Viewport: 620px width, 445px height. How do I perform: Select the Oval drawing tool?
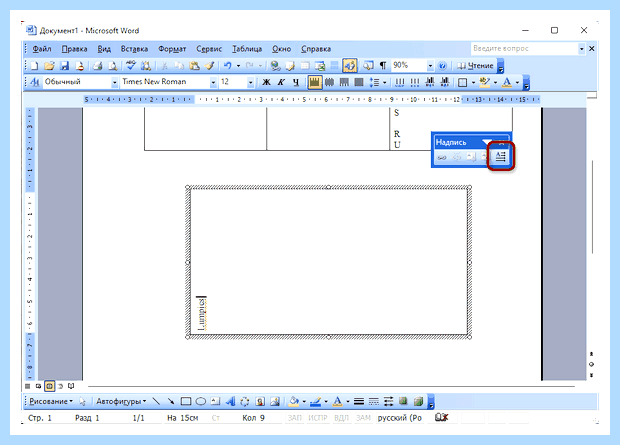pos(201,401)
